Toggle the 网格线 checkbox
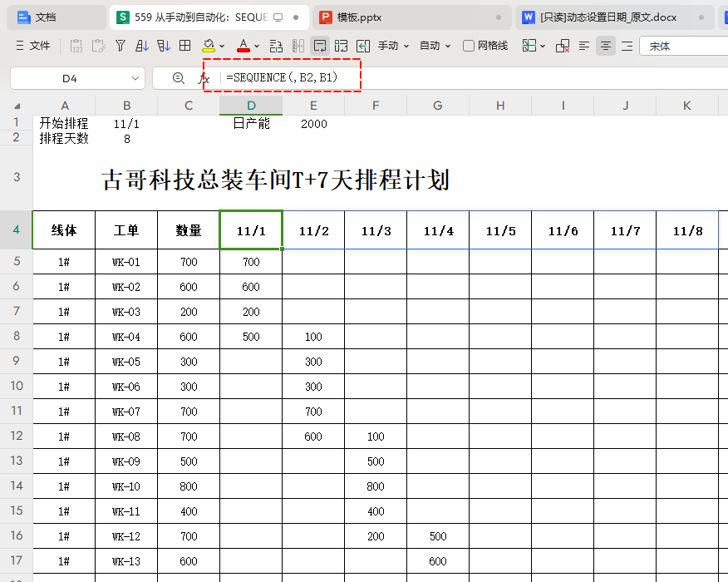The width and height of the screenshot is (728, 582). pyautogui.click(x=469, y=46)
